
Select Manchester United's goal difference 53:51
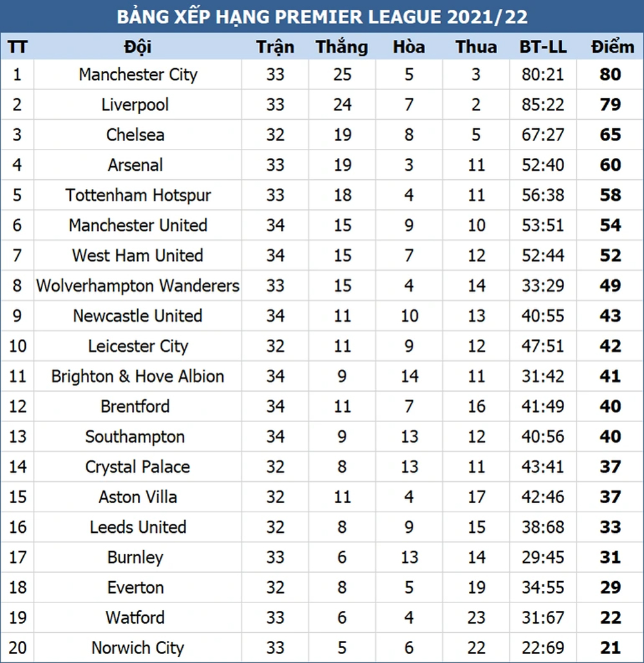tap(543, 226)
